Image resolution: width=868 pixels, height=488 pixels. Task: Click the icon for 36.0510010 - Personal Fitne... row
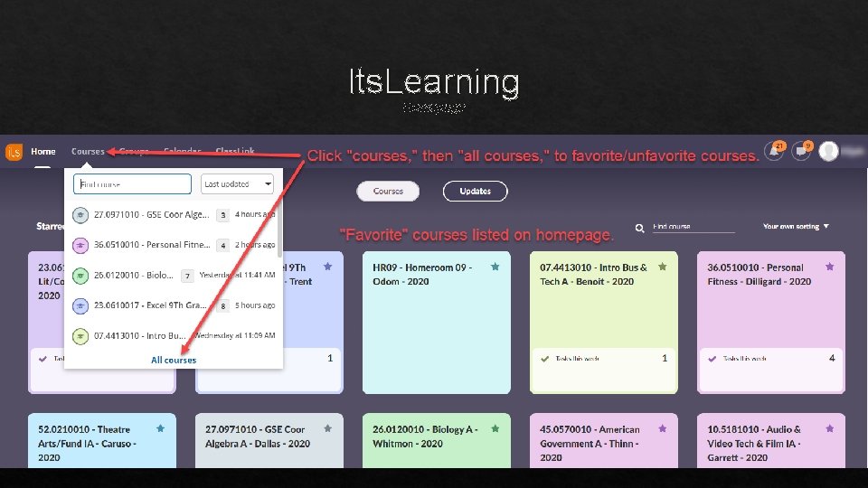click(x=80, y=245)
